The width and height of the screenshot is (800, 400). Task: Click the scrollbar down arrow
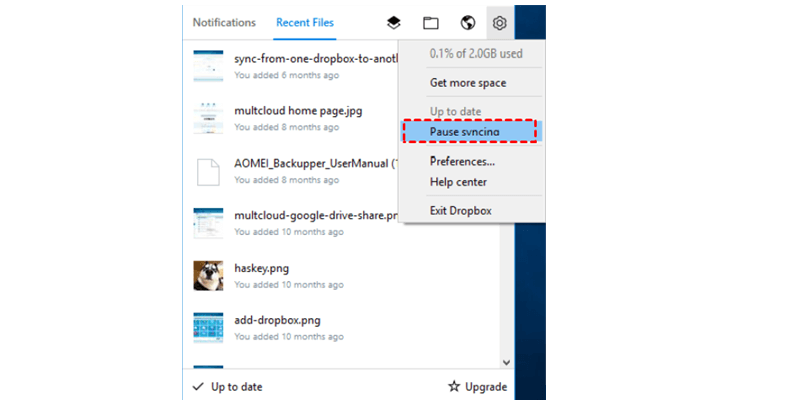(x=507, y=362)
